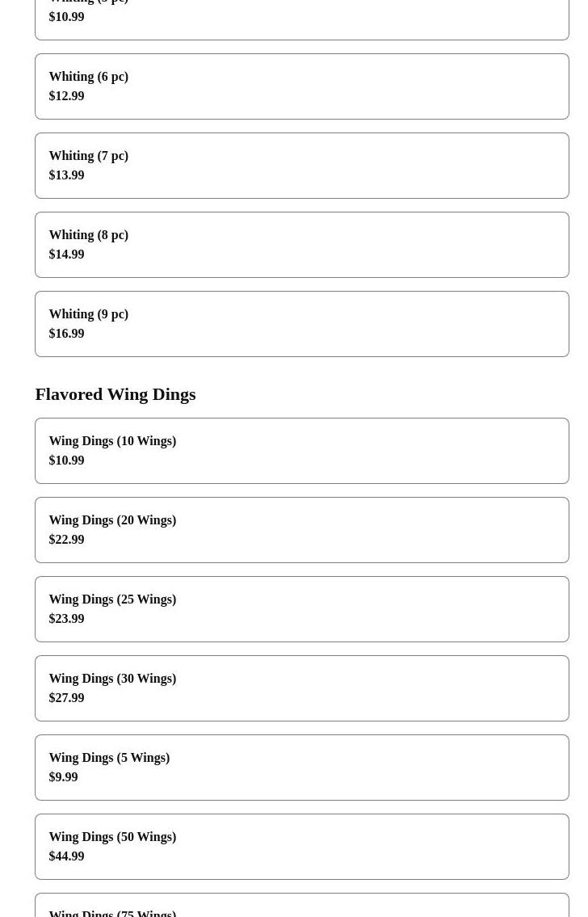
Task: Open the Whiting (8 pc) item
Action: [301, 245]
